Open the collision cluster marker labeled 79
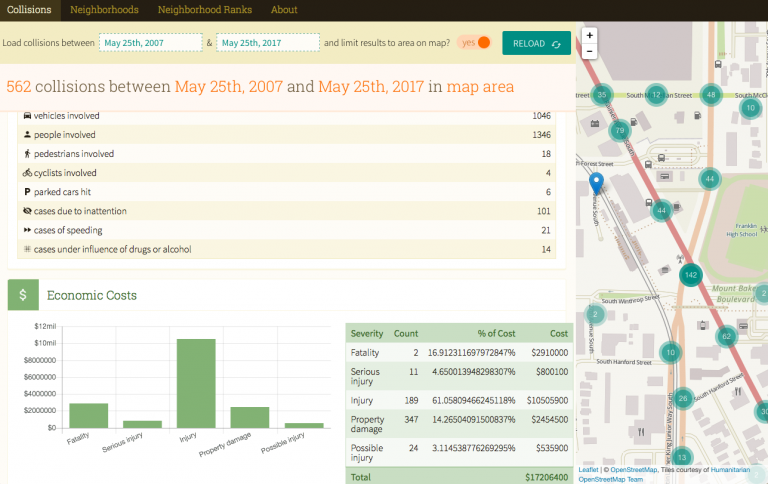The height and width of the screenshot is (484, 768). pos(620,131)
